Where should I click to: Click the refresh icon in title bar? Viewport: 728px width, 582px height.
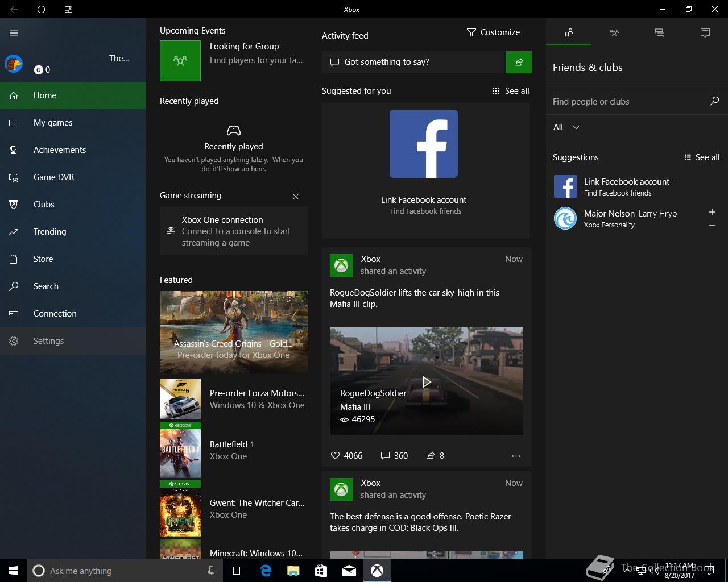point(41,9)
